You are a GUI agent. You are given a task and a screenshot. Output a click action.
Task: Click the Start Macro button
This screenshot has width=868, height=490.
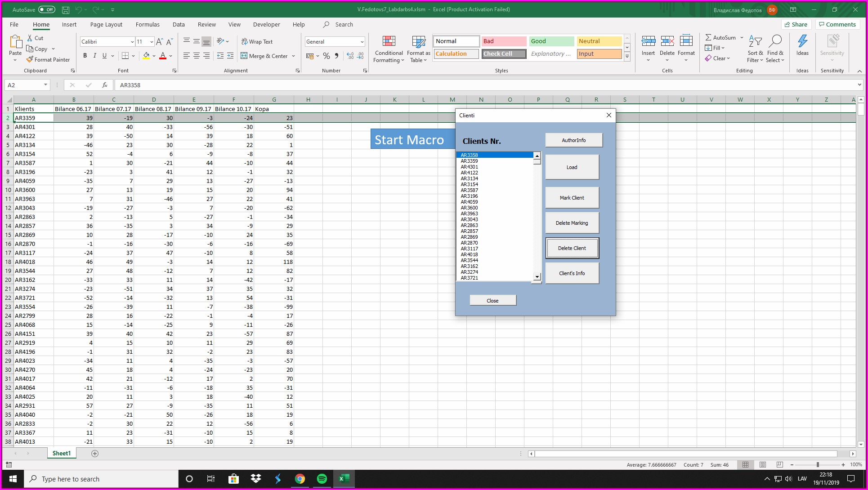click(x=413, y=139)
